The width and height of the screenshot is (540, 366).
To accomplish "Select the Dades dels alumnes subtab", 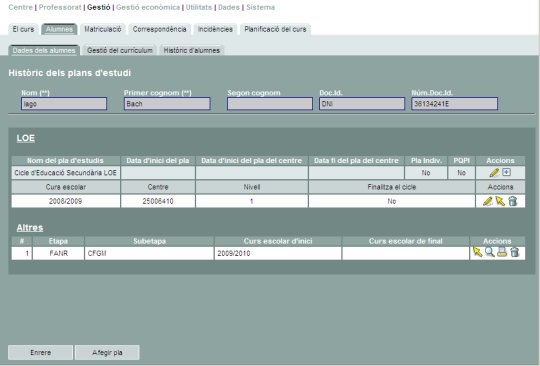I will (x=44, y=50).
